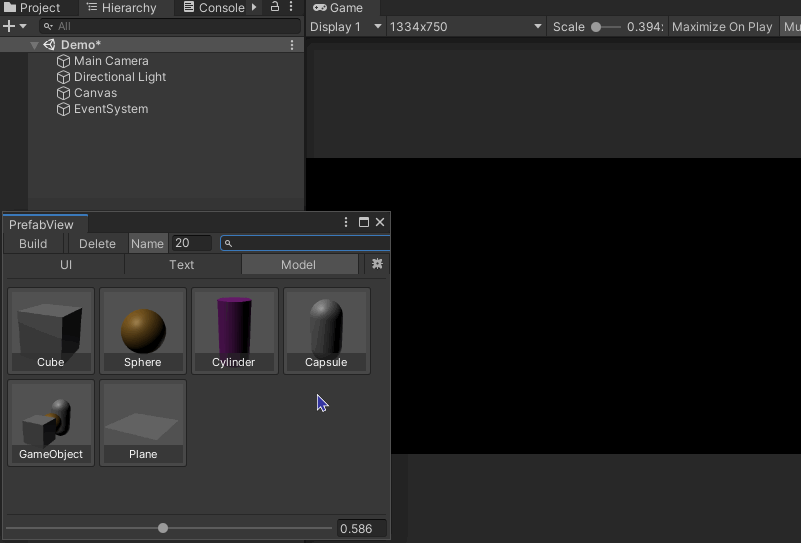The height and width of the screenshot is (543, 801).
Task: Click the number field showing 20
Action: 191,243
